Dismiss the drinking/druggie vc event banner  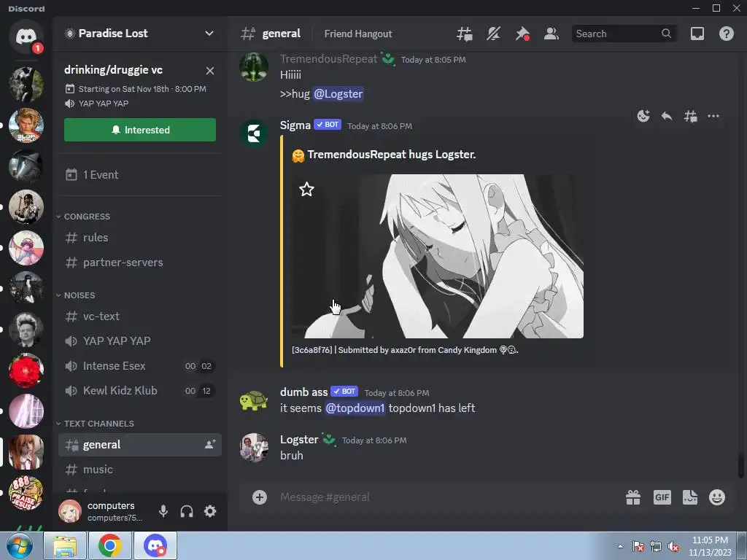pyautogui.click(x=209, y=71)
